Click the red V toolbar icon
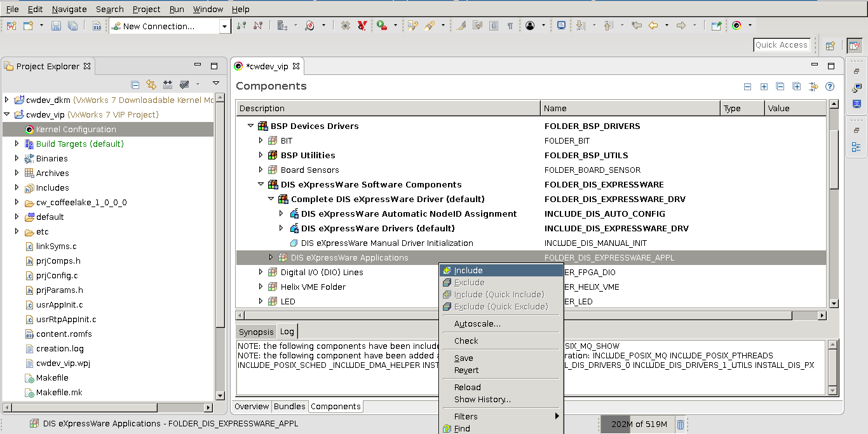 click(362, 26)
